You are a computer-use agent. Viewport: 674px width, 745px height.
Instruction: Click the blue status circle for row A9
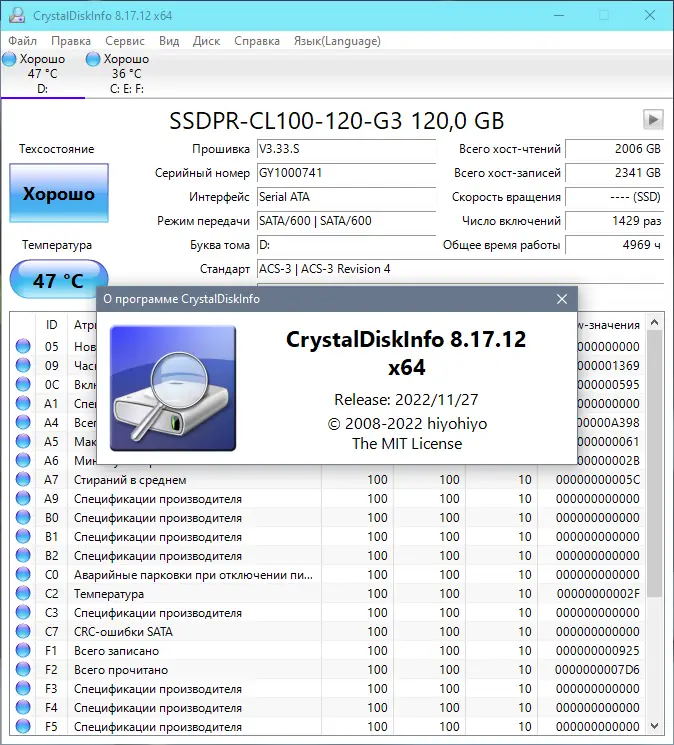coord(23,498)
